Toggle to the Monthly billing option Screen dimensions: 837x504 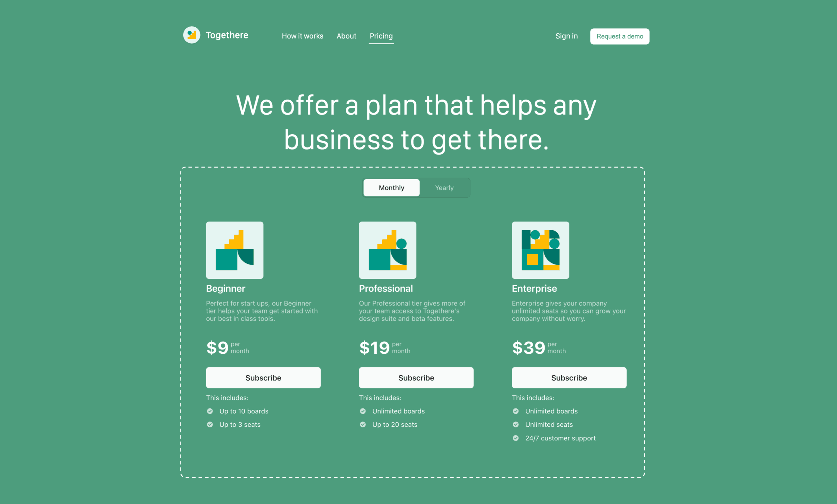(x=391, y=188)
